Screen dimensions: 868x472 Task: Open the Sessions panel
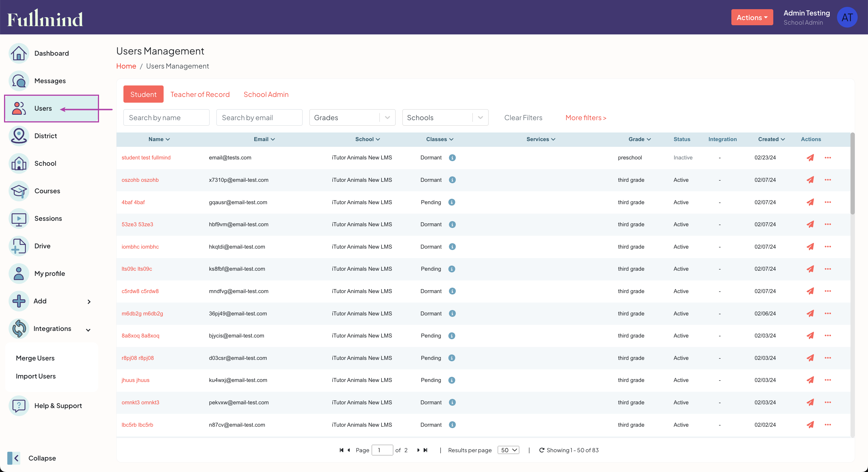[x=48, y=218]
